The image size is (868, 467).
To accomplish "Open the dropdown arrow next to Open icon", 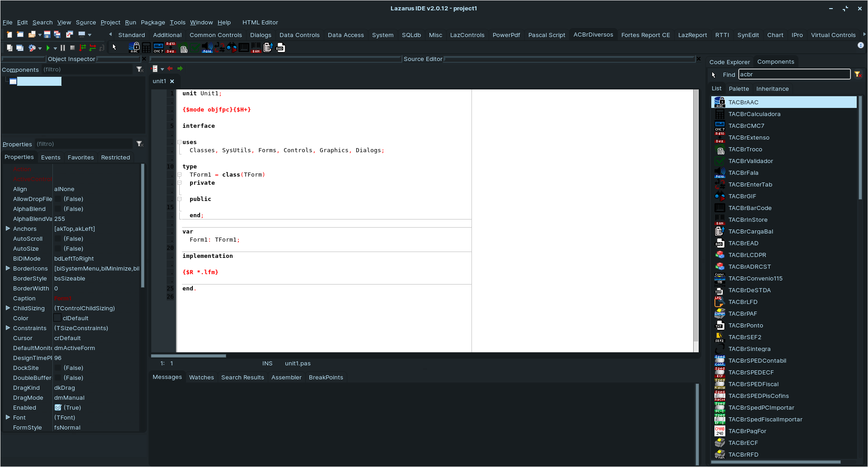I will tap(40, 35).
